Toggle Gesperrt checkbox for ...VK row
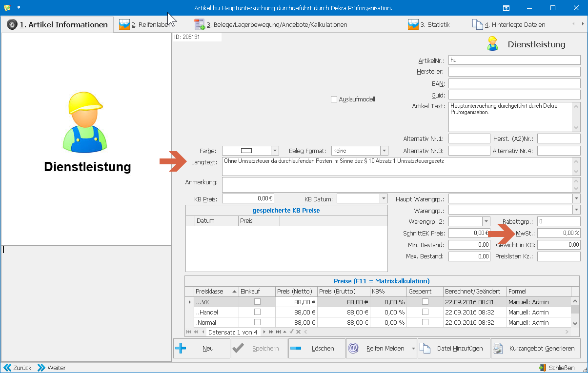Viewport: 588px width, 373px height. tap(425, 302)
